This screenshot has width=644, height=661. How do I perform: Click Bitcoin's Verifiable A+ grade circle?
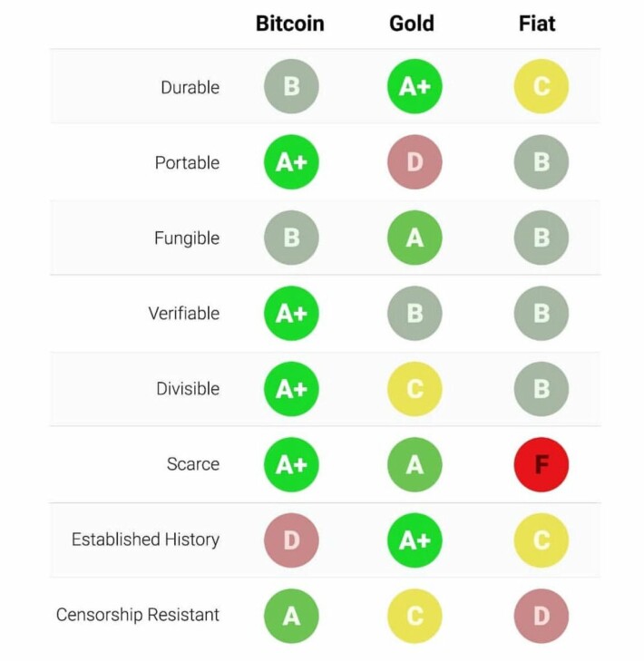291,313
